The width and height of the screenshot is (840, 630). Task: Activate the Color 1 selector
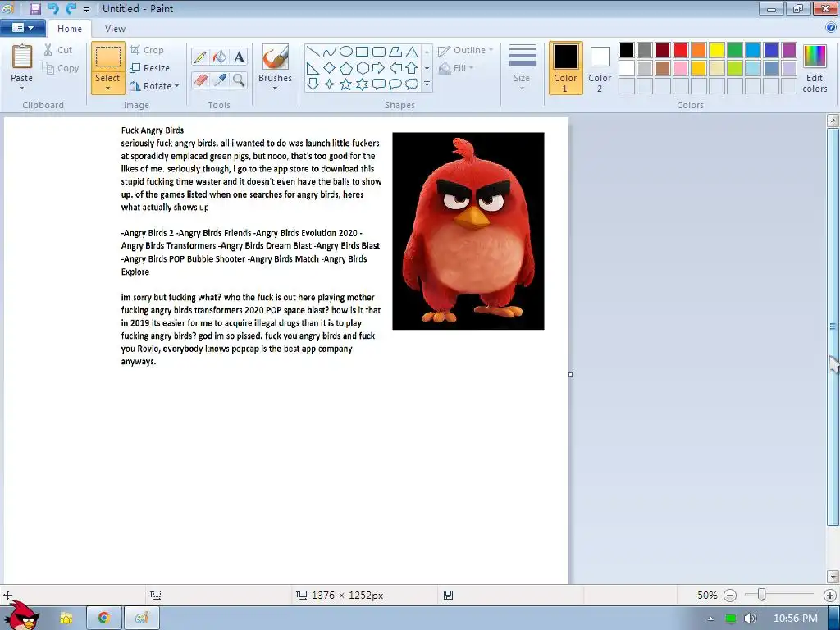[566, 68]
